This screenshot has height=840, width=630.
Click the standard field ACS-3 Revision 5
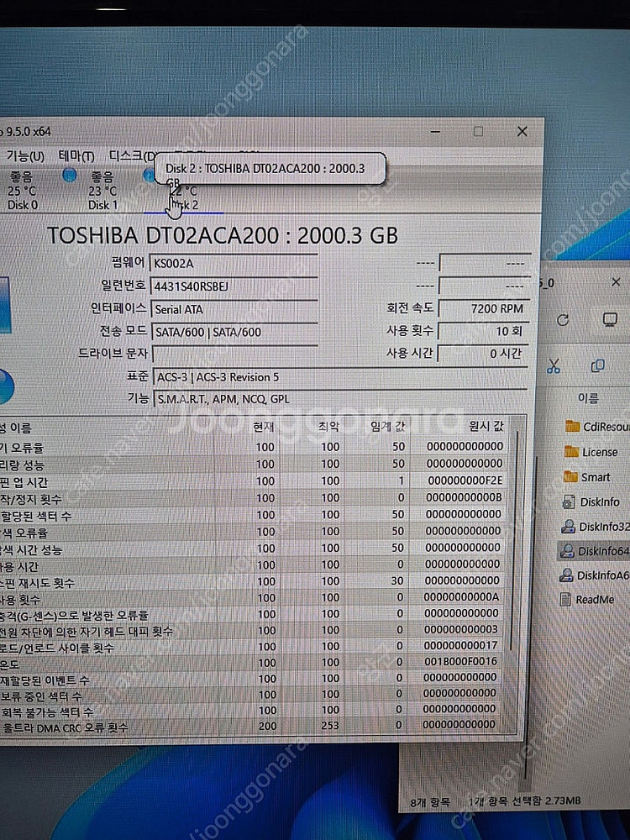coord(341,377)
